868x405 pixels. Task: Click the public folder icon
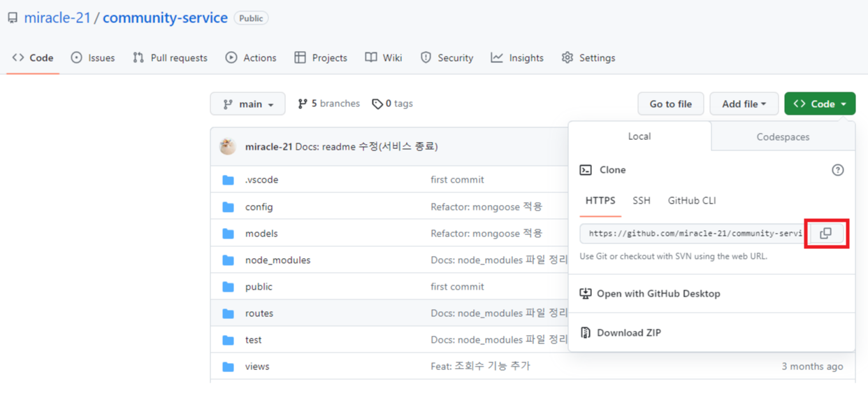point(228,286)
